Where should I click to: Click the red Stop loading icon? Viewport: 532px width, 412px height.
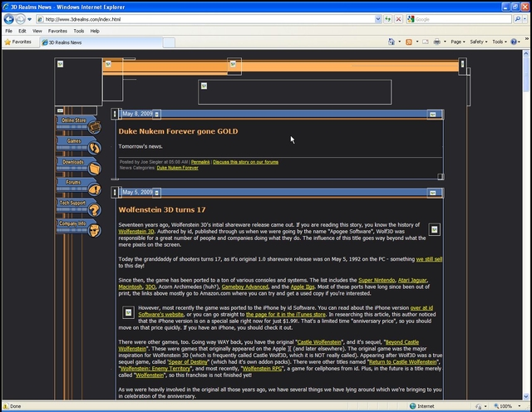pos(398,19)
